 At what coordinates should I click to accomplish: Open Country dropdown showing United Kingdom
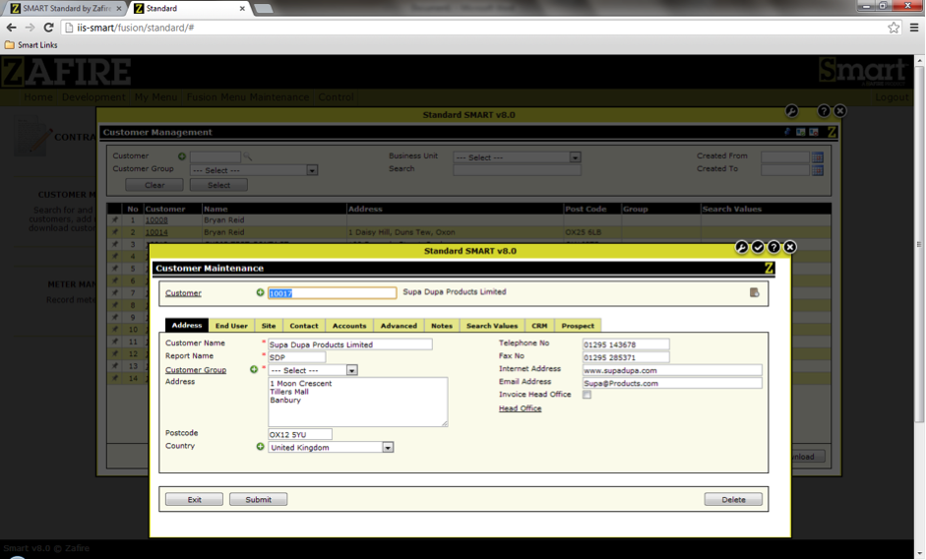click(x=331, y=448)
